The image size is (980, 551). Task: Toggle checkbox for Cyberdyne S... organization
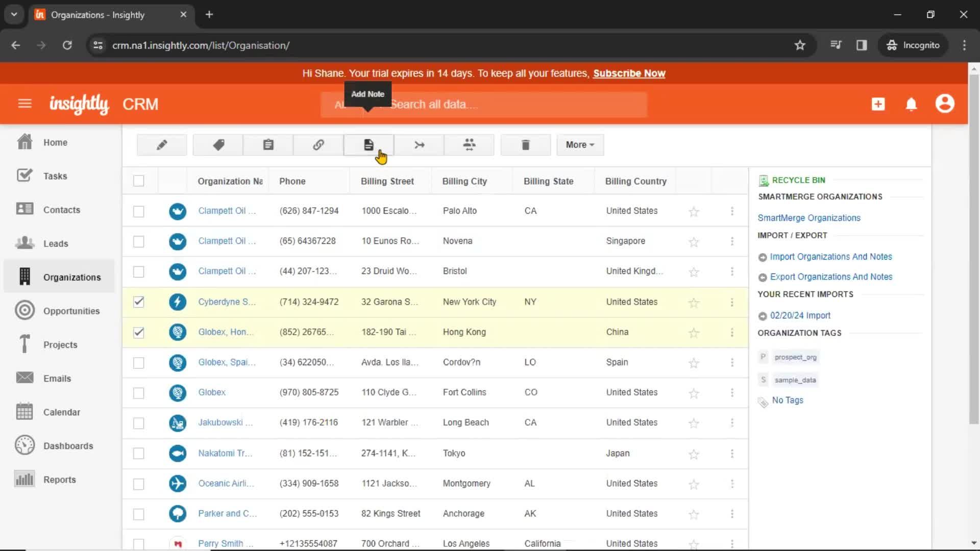pyautogui.click(x=139, y=302)
